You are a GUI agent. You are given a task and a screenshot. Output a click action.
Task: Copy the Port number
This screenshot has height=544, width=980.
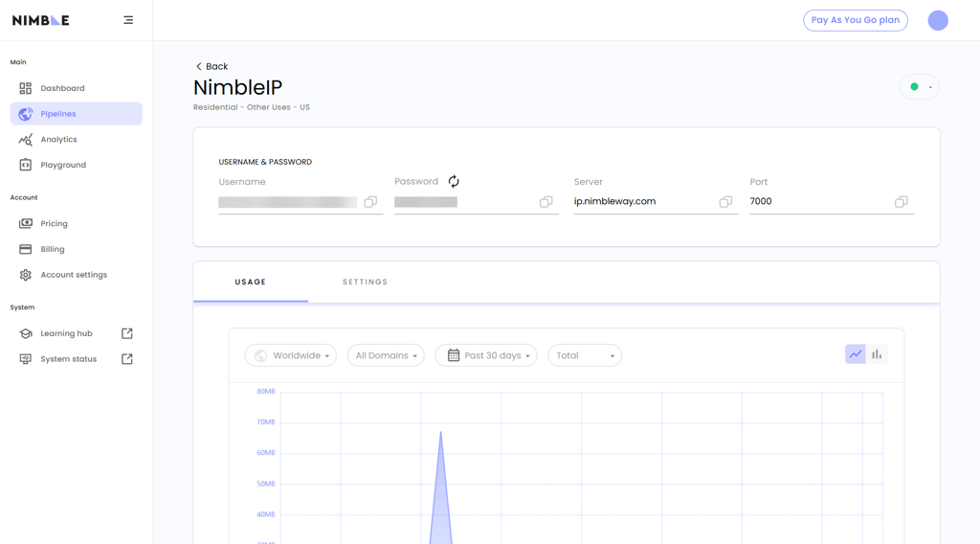902,201
